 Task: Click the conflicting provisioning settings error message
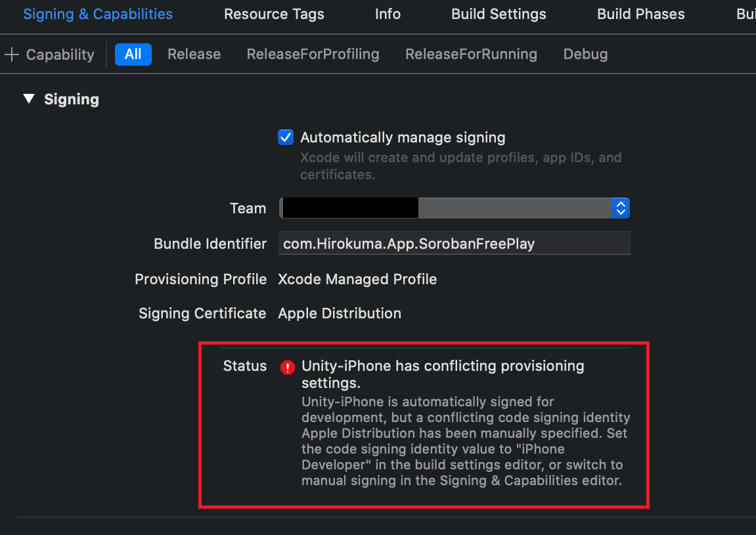443,374
